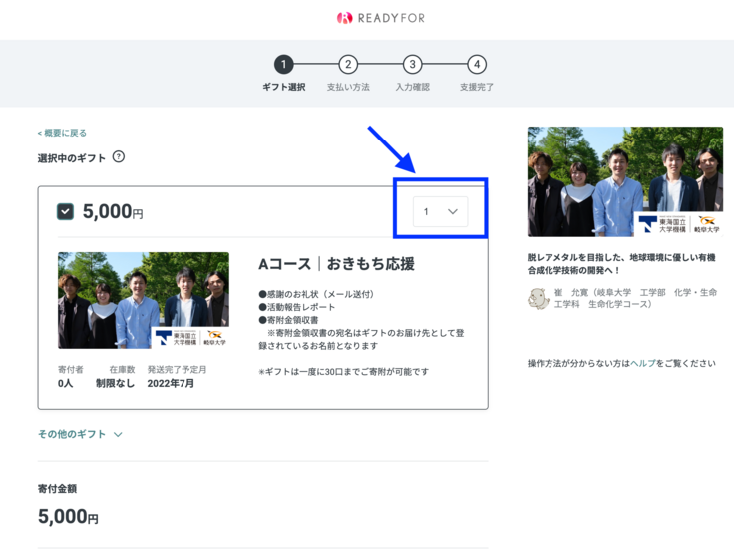Viewport: 734px width, 560px height.
Task: Click step 3 input confirmation circle
Action: click(412, 65)
